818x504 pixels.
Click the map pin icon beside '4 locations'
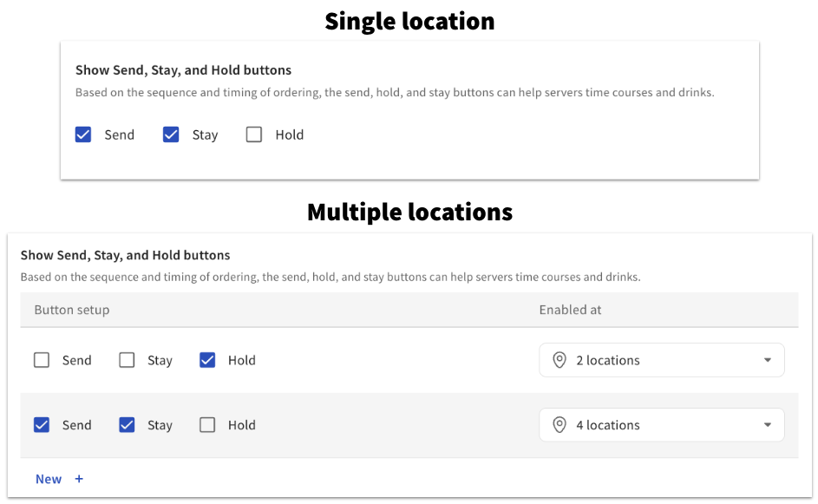[x=560, y=425]
